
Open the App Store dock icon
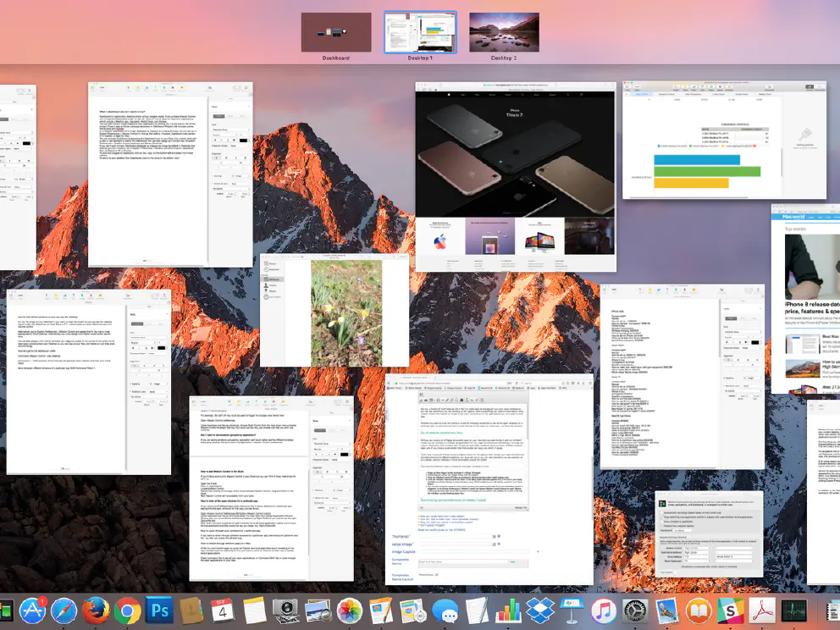point(32,611)
